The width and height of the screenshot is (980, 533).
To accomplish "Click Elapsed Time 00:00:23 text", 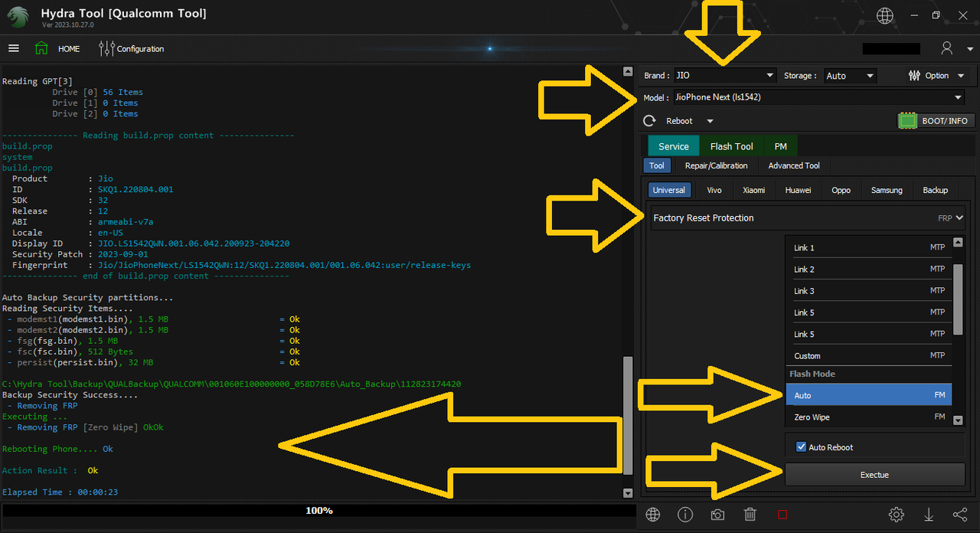I will point(60,492).
